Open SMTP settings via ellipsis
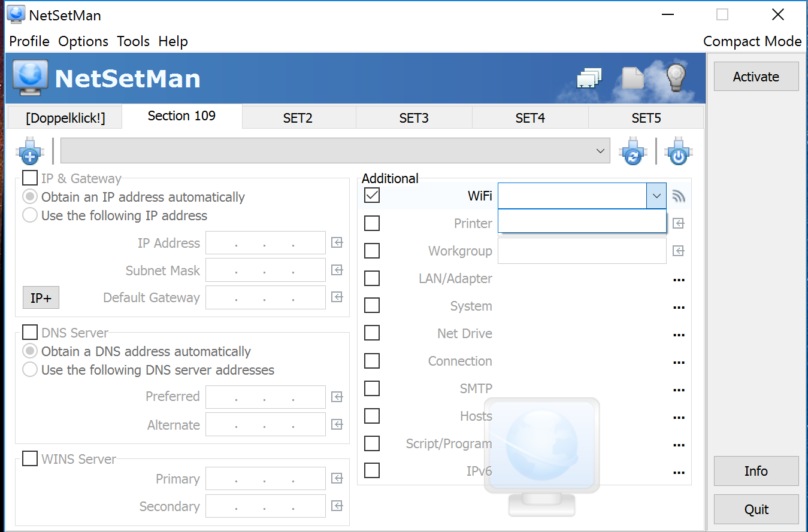 click(679, 390)
